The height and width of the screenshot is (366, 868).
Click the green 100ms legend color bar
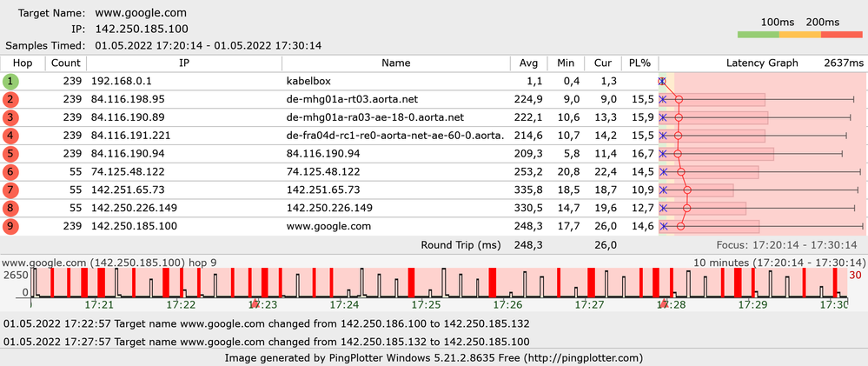pos(759,34)
